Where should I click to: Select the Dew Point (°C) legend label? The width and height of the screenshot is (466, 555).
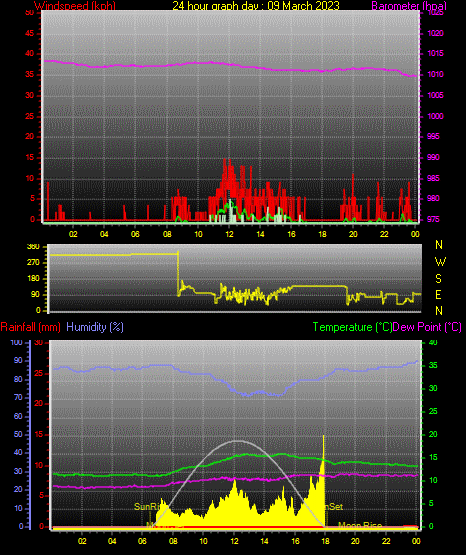[427, 327]
